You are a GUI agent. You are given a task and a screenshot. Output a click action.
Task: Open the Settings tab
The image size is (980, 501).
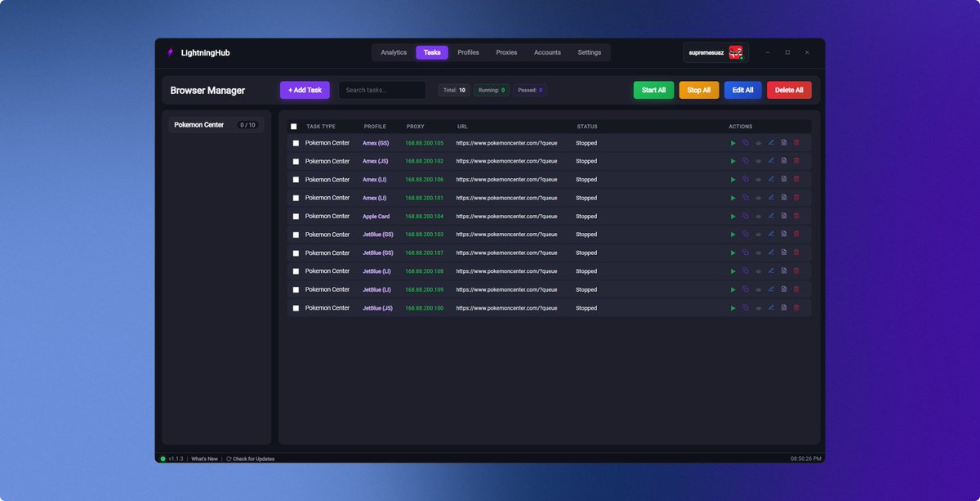point(590,52)
